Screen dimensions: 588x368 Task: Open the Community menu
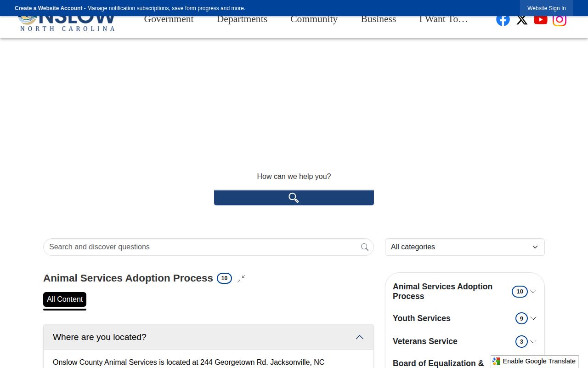(x=314, y=19)
